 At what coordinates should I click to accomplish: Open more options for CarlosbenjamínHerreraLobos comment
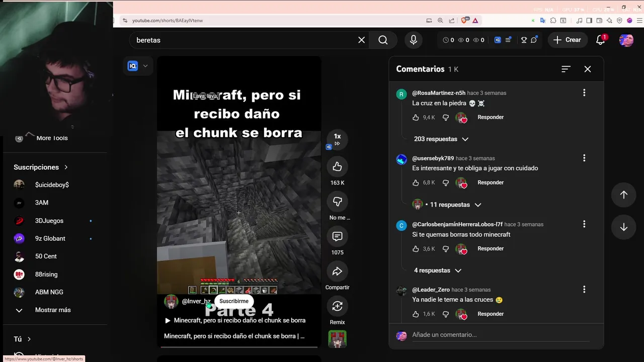[x=584, y=224]
